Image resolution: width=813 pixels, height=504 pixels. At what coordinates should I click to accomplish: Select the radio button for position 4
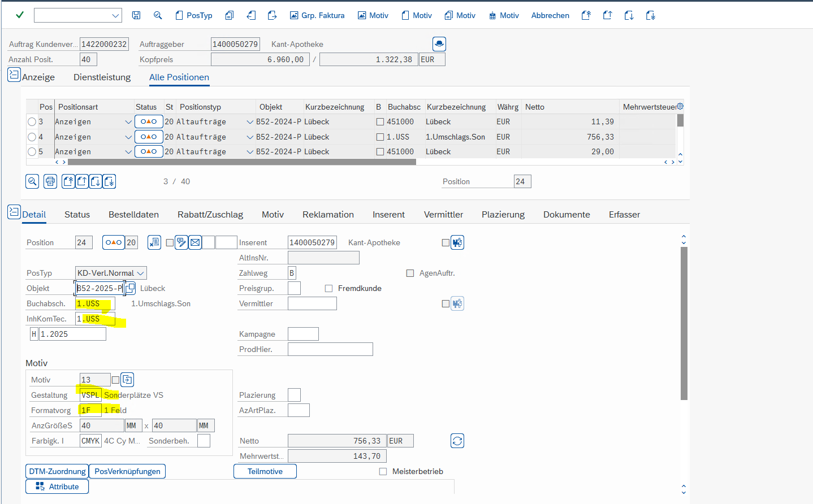[32, 137]
